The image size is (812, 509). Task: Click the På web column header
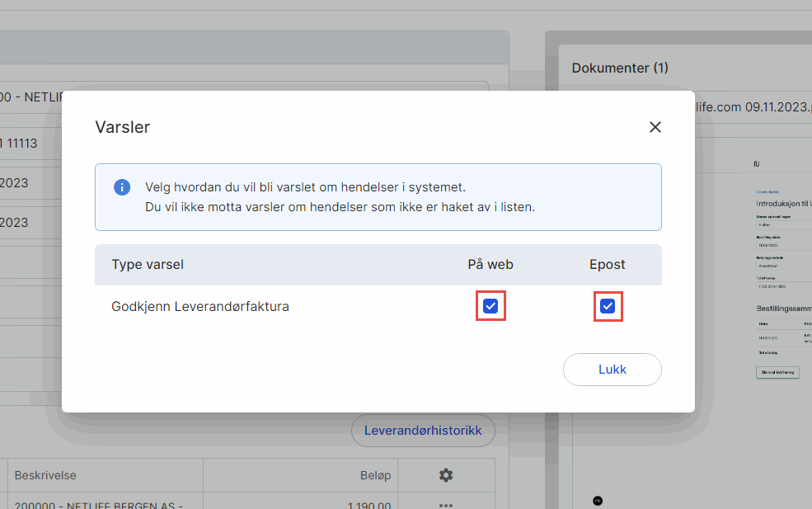point(490,264)
